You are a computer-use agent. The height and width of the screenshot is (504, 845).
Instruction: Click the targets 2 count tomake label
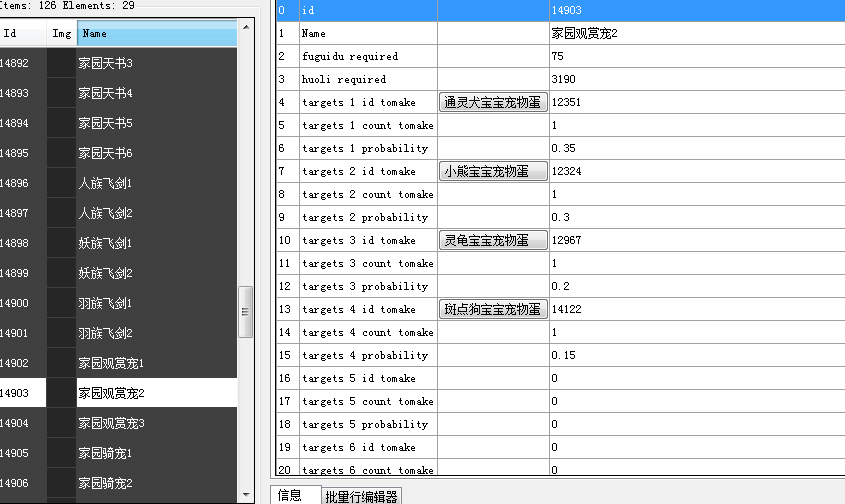[369, 194]
